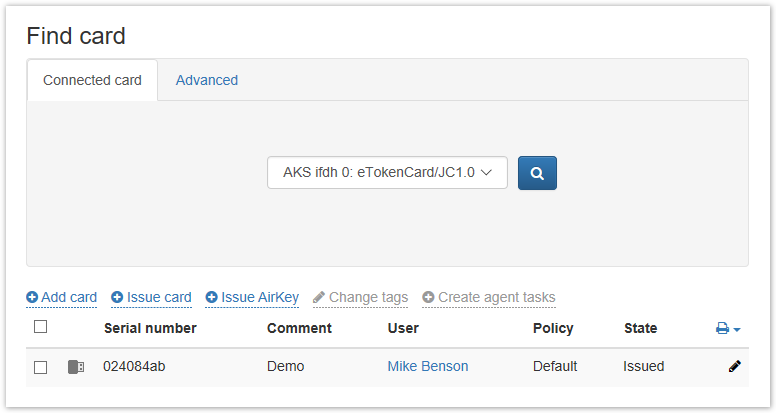The width and height of the screenshot is (776, 413).
Task: Open the AKS ifdh 0 card reader dropdown
Action: coord(387,173)
